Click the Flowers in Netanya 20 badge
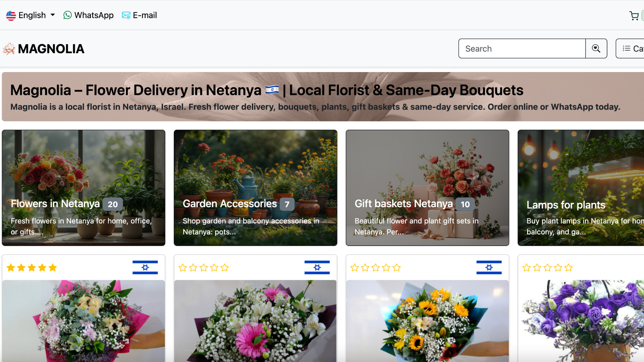This screenshot has width=644, height=362. pyautogui.click(x=113, y=204)
